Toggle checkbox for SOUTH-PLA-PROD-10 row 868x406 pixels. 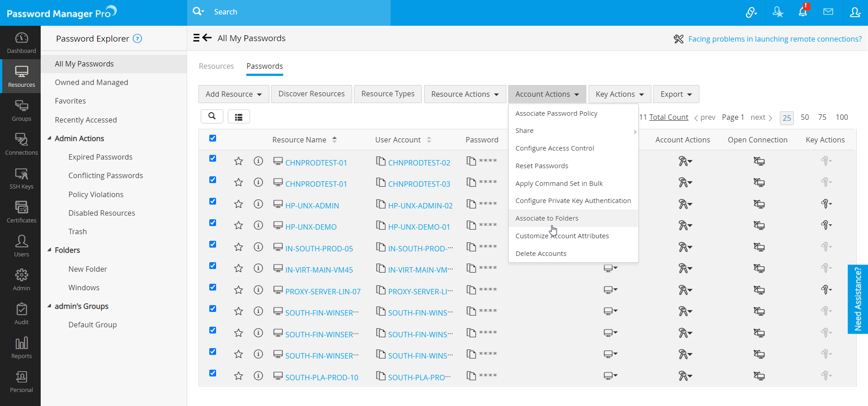(x=212, y=373)
